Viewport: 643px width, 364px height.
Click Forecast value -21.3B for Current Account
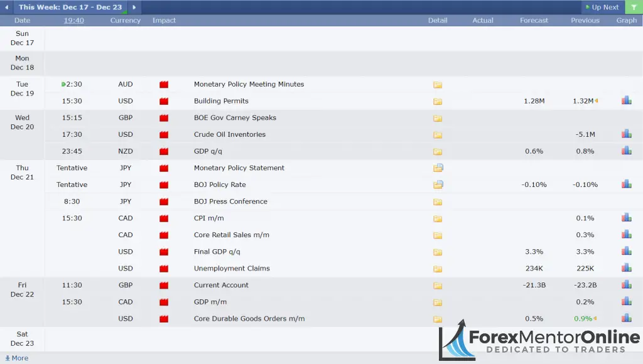tap(534, 285)
